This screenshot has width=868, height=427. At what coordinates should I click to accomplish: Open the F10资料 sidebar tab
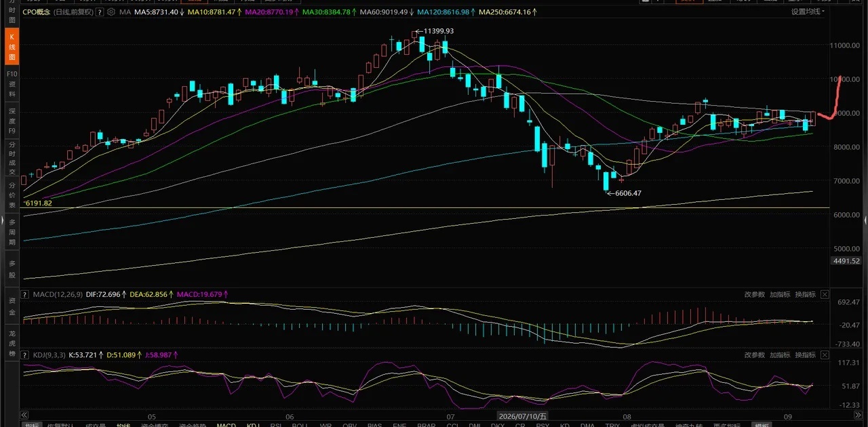pyautogui.click(x=12, y=83)
